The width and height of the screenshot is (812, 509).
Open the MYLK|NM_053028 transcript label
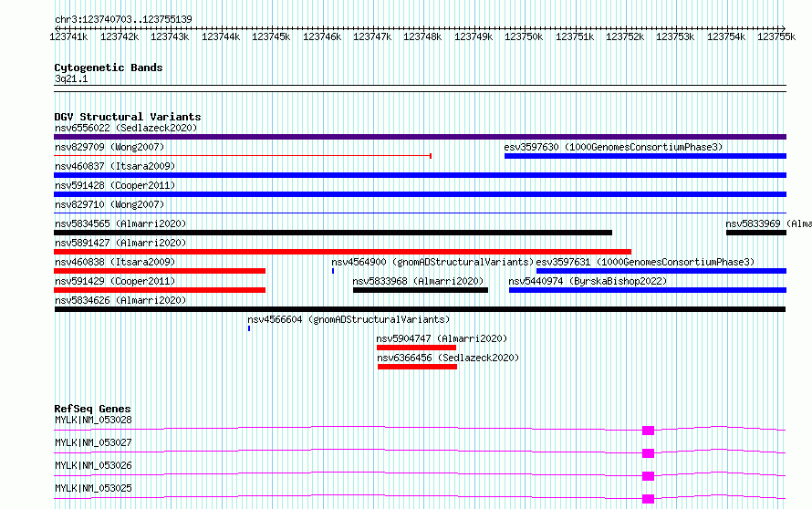pyautogui.click(x=93, y=420)
